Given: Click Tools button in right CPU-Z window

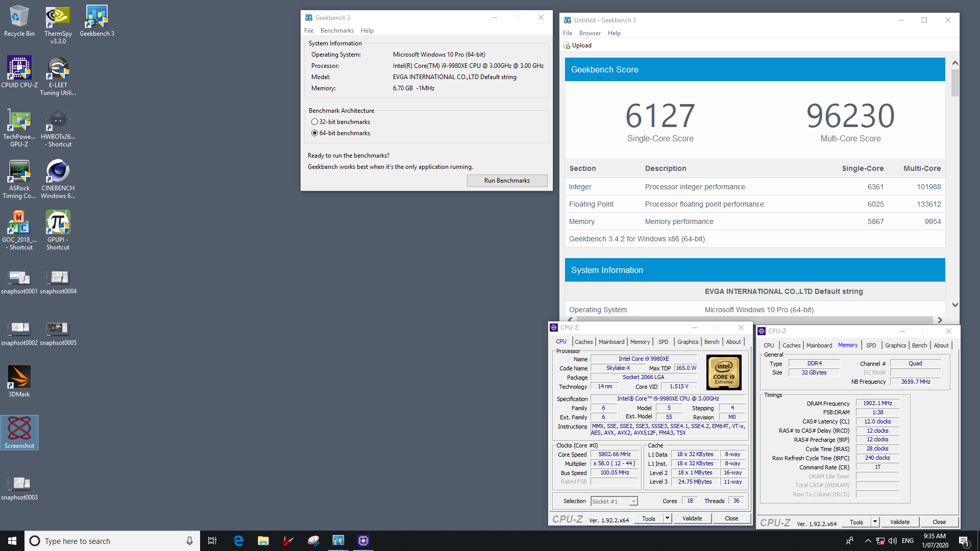Looking at the screenshot, I should pos(856,522).
